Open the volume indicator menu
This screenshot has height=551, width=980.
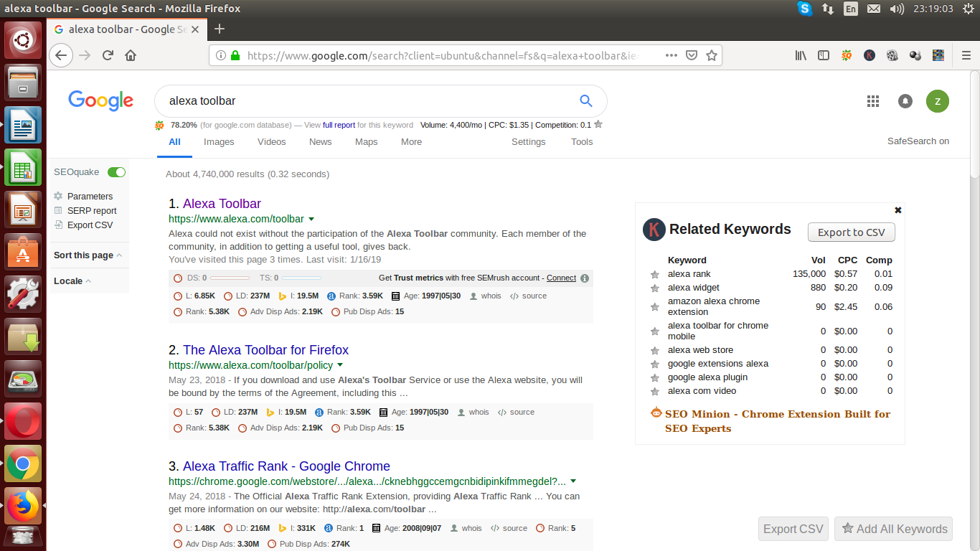[x=897, y=9]
